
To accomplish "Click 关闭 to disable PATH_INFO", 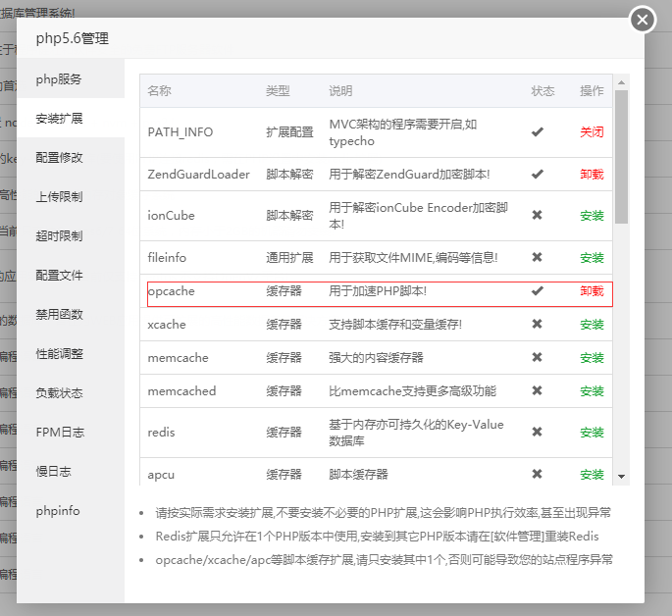I will pos(592,131).
